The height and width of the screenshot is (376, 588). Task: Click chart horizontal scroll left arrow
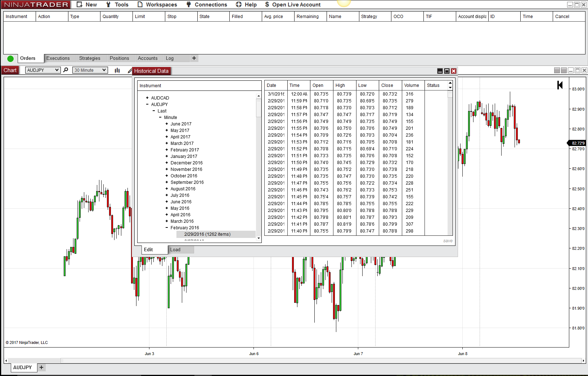[x=6, y=360]
